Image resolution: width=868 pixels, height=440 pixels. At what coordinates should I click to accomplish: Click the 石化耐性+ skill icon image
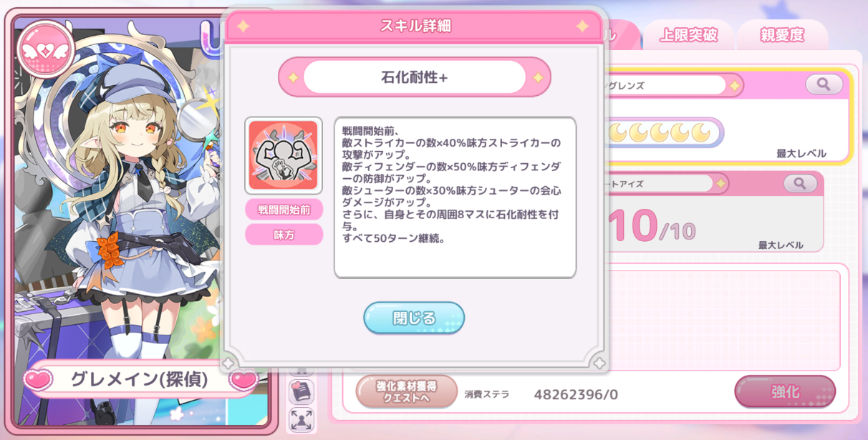284,155
